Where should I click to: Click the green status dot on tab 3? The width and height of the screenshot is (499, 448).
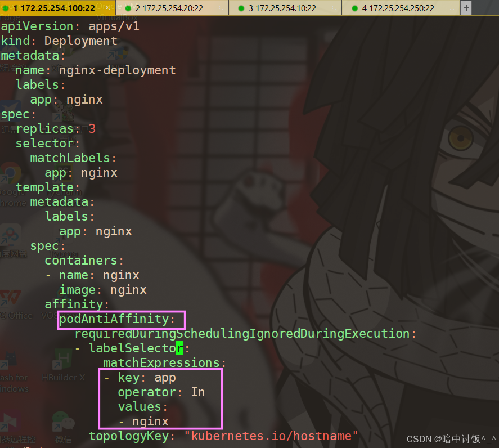point(241,8)
